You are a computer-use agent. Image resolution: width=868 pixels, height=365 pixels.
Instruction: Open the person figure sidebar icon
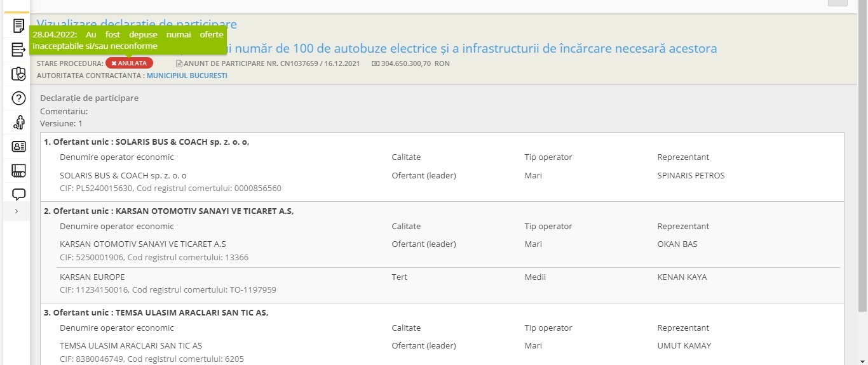(19, 122)
